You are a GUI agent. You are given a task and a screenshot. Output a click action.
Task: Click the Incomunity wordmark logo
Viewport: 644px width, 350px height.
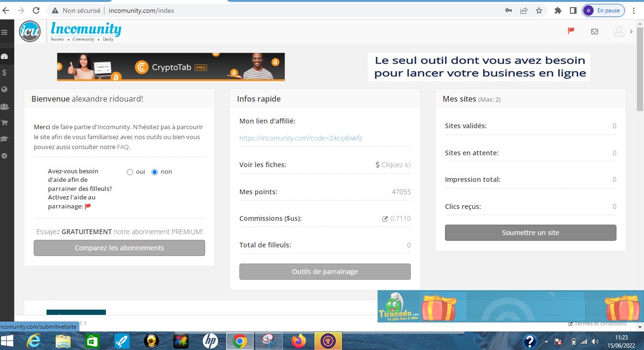pyautogui.click(x=86, y=31)
